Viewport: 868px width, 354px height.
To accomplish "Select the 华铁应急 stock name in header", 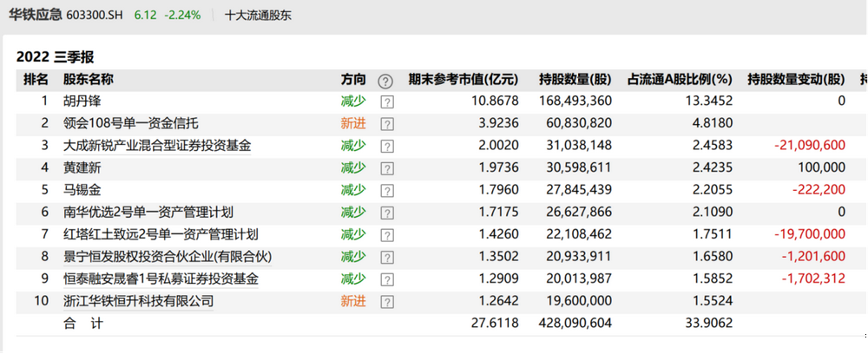I will coord(35,16).
